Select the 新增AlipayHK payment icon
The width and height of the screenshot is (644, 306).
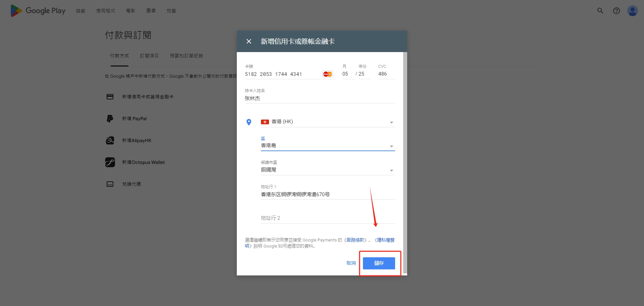click(110, 140)
